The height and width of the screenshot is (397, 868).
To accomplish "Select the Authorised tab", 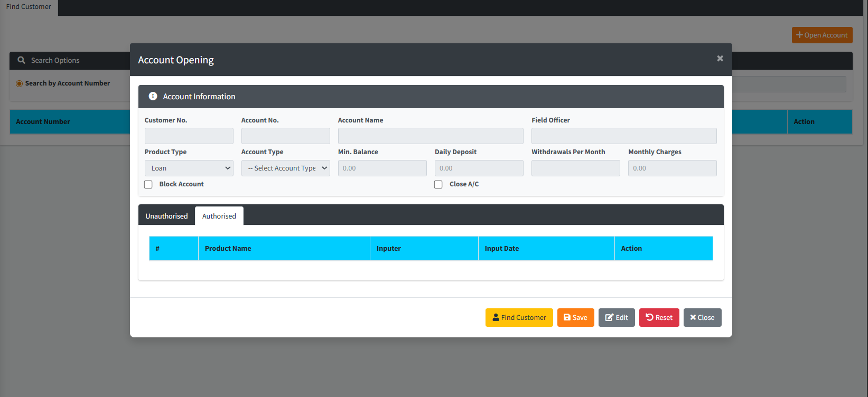I will 219,216.
